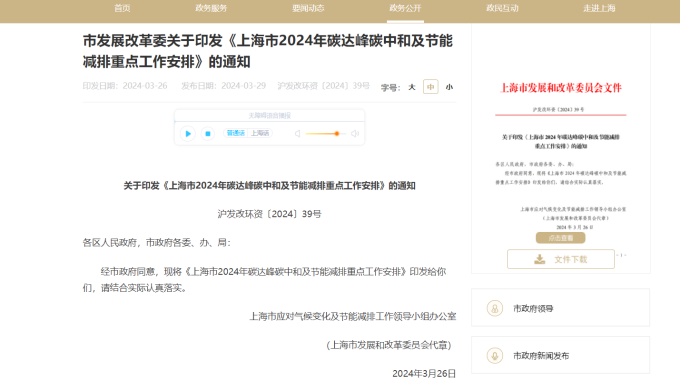Click the 市政府领导 person icon
681x382 pixels.
pos(495,308)
